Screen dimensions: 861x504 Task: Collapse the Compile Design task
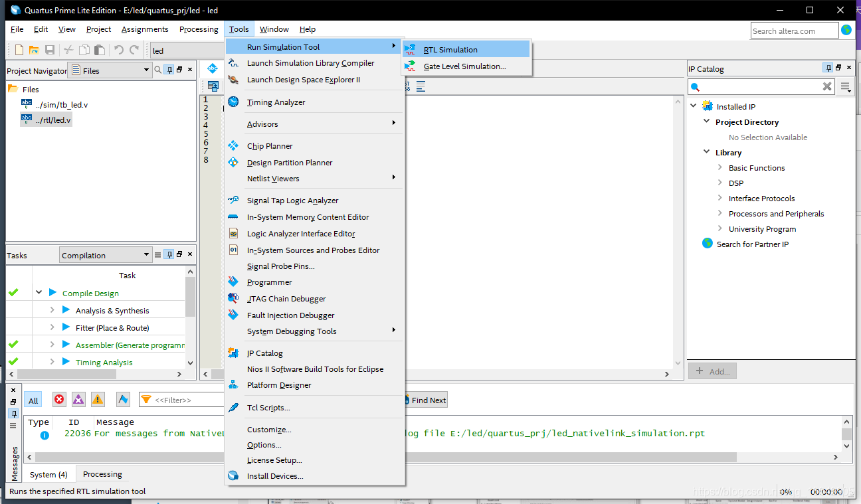39,293
